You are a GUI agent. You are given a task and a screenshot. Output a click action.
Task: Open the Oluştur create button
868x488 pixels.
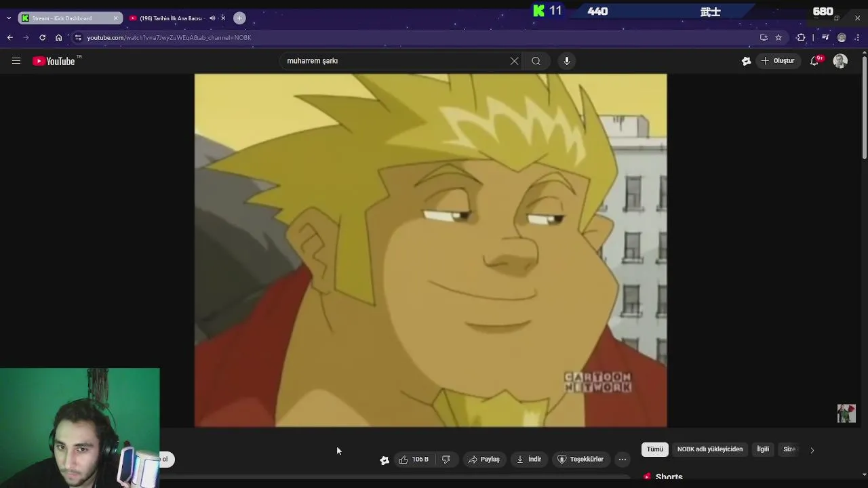coord(777,61)
